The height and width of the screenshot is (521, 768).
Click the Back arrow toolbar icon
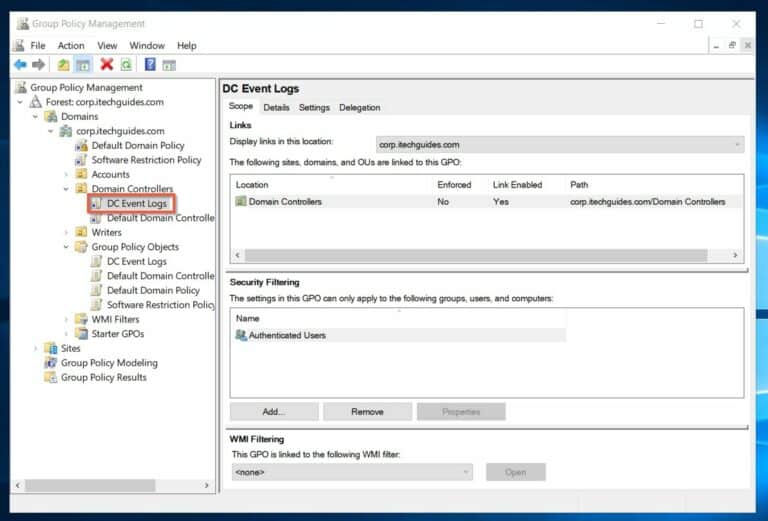click(20, 65)
